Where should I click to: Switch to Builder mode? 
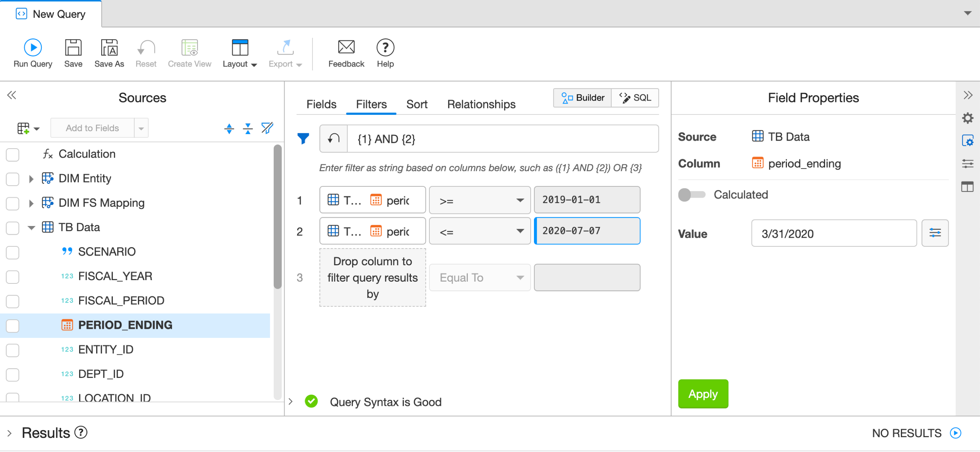(x=583, y=98)
